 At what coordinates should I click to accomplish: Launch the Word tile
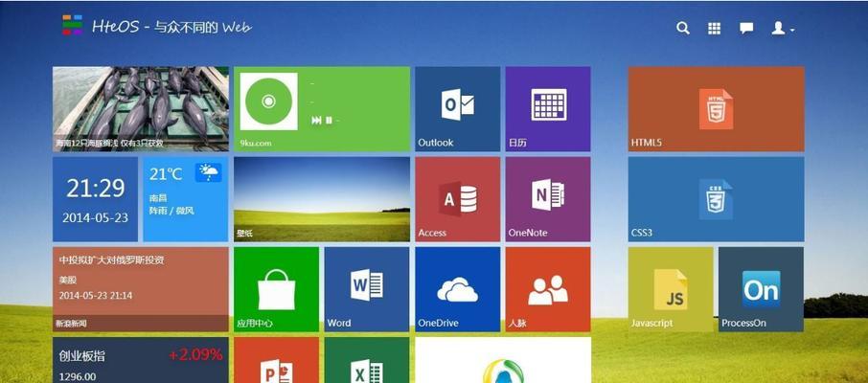(367, 289)
